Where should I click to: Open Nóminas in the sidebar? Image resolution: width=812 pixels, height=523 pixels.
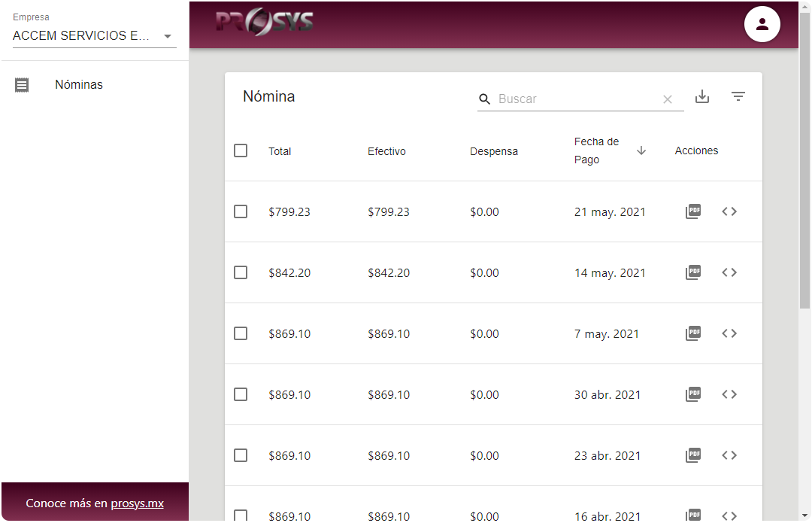(x=79, y=85)
